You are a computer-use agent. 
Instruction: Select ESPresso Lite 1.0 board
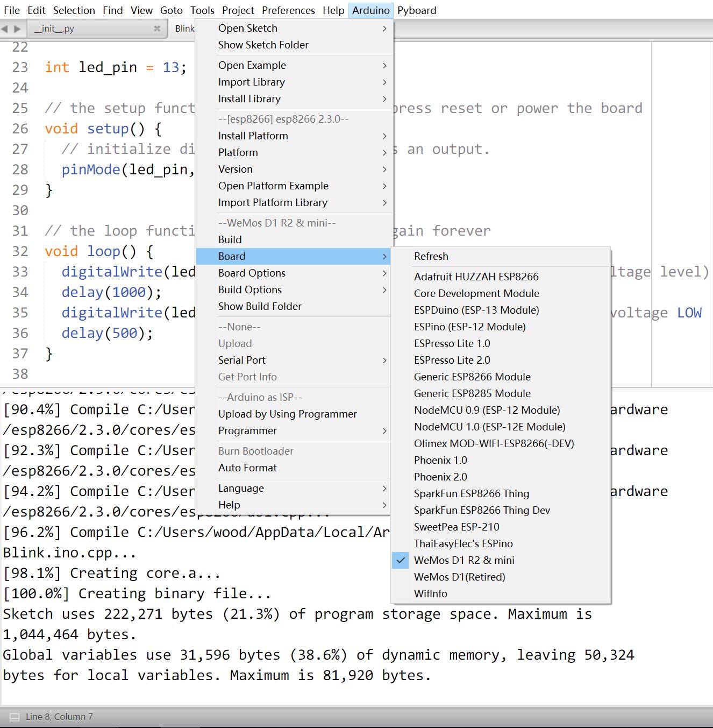click(501, 343)
